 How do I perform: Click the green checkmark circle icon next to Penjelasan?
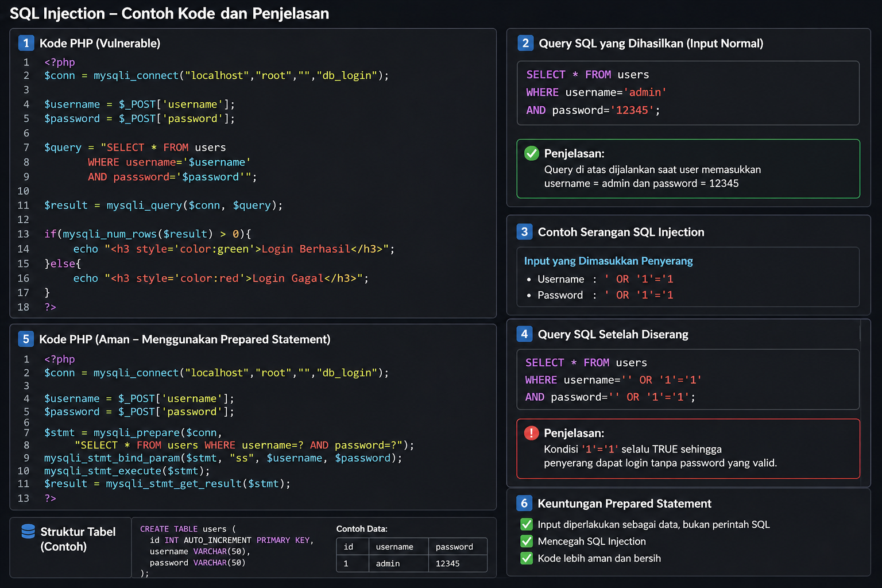532,153
